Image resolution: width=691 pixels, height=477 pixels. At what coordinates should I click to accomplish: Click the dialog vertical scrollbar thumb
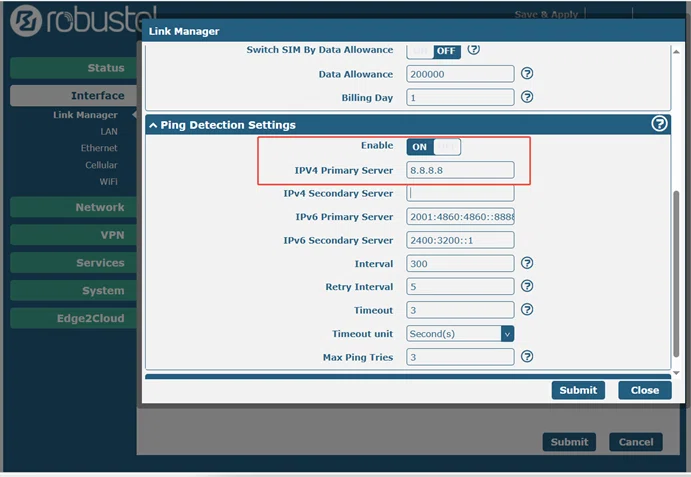coord(676,274)
